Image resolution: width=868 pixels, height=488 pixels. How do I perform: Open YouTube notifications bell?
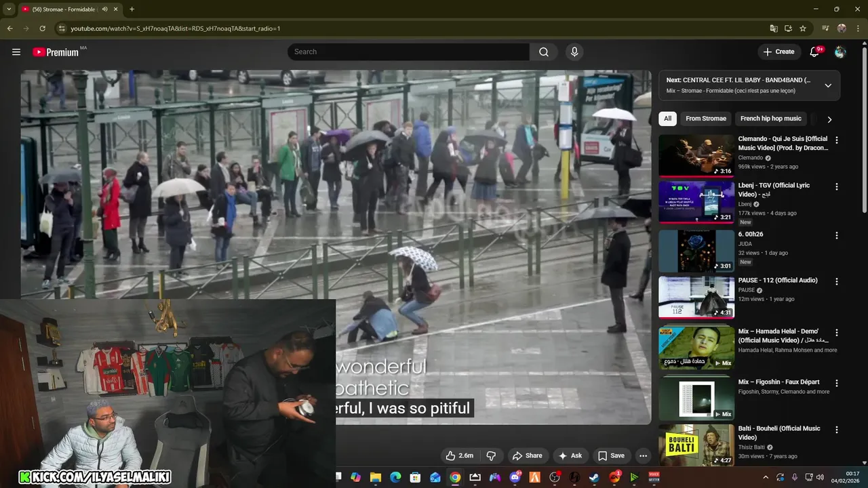pyautogui.click(x=815, y=52)
